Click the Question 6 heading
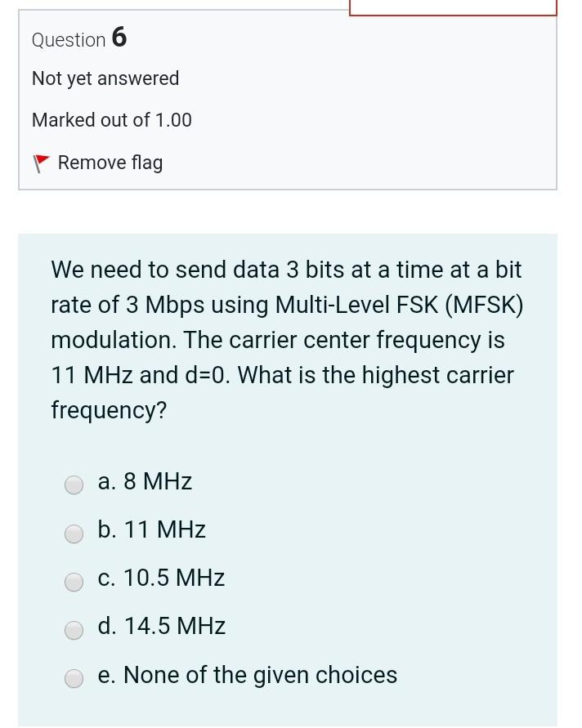The height and width of the screenshot is (728, 582). pyautogui.click(x=79, y=38)
